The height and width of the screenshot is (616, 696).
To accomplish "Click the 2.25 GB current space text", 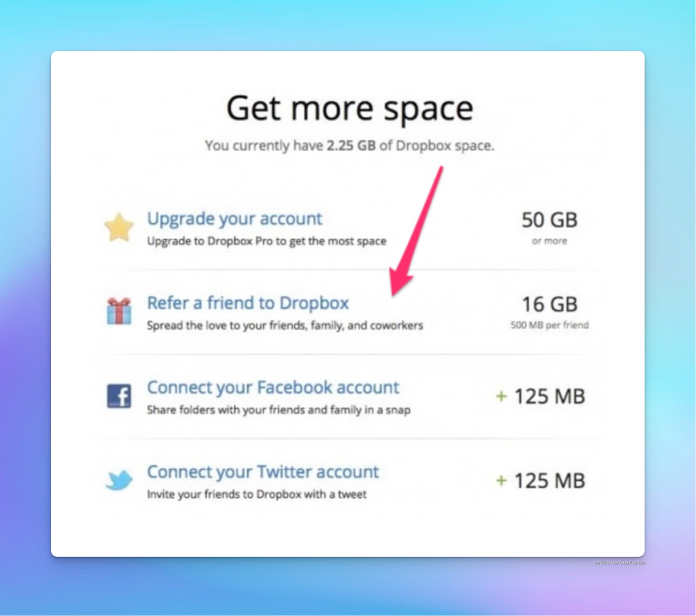I will [x=351, y=145].
